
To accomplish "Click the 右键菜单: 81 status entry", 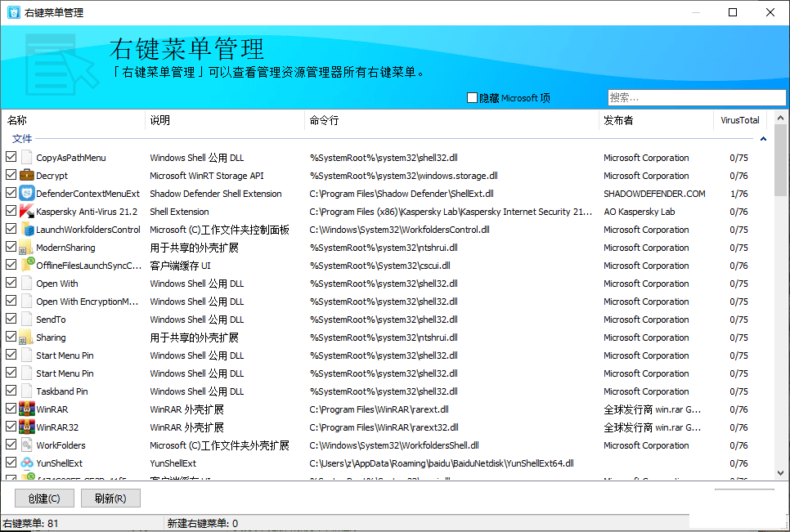I will coord(30,524).
